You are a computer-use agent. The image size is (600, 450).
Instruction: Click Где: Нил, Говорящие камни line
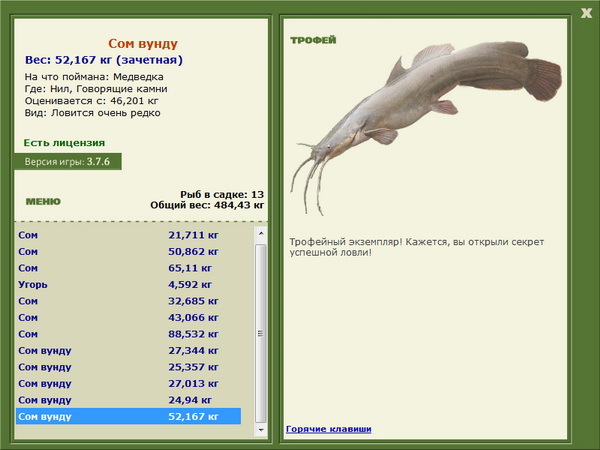click(96, 89)
